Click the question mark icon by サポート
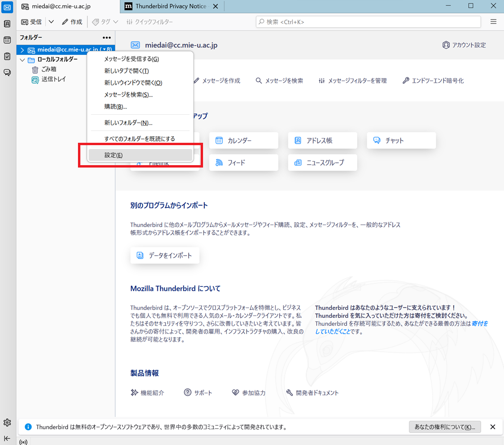 coord(187,393)
